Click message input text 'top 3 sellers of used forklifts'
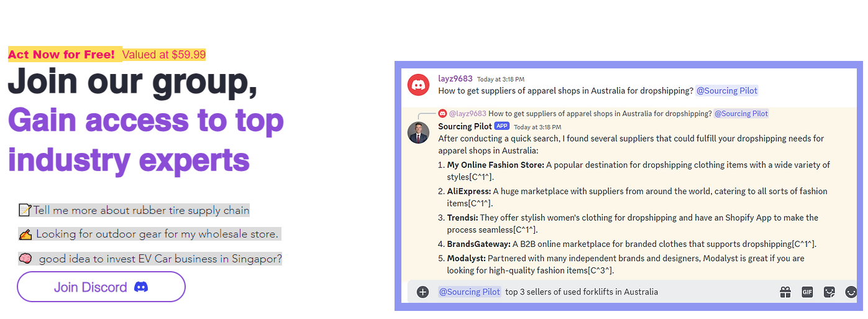The width and height of the screenshot is (868, 319). pyautogui.click(x=582, y=292)
